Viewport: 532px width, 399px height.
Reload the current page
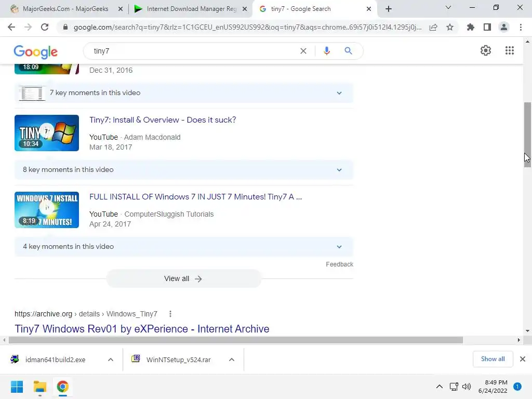(x=45, y=27)
